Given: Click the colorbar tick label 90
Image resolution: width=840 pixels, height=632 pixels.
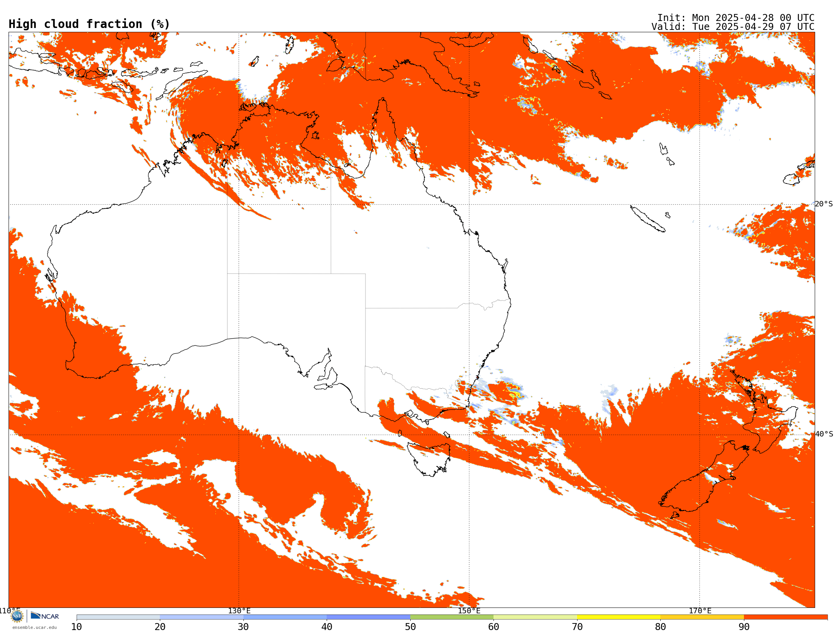Looking at the screenshot, I should 744,627.
